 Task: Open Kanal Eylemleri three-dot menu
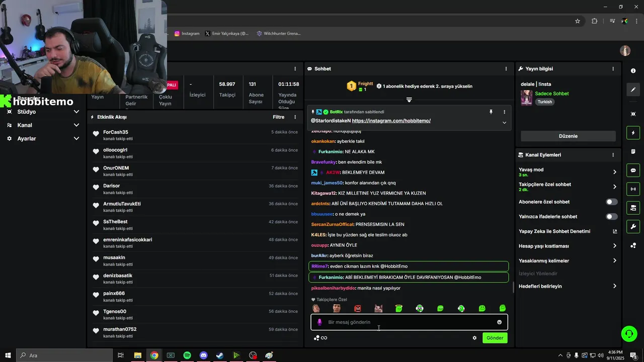point(613,155)
